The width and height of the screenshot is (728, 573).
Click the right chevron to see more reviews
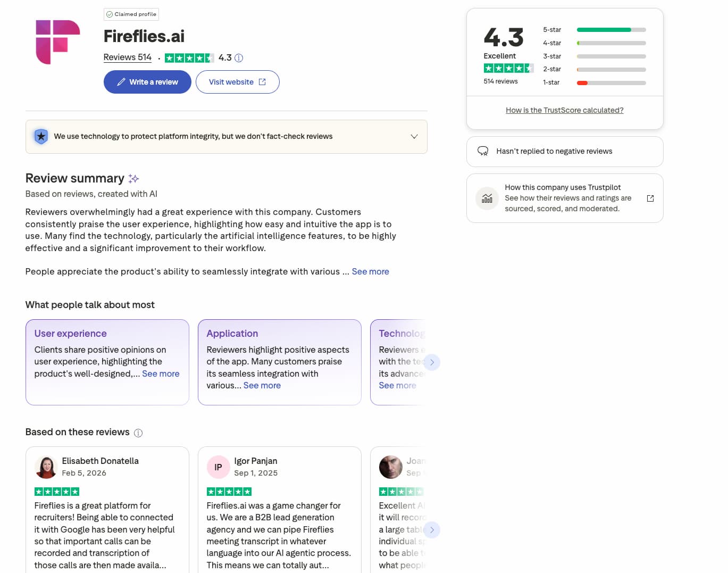[x=432, y=530]
